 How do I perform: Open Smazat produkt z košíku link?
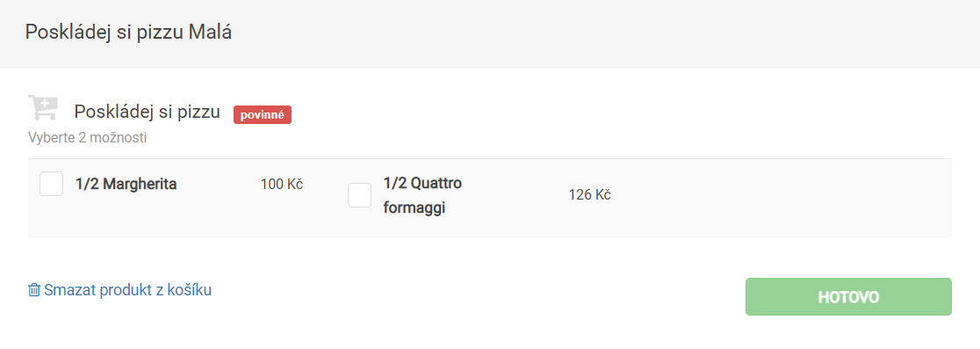(120, 290)
